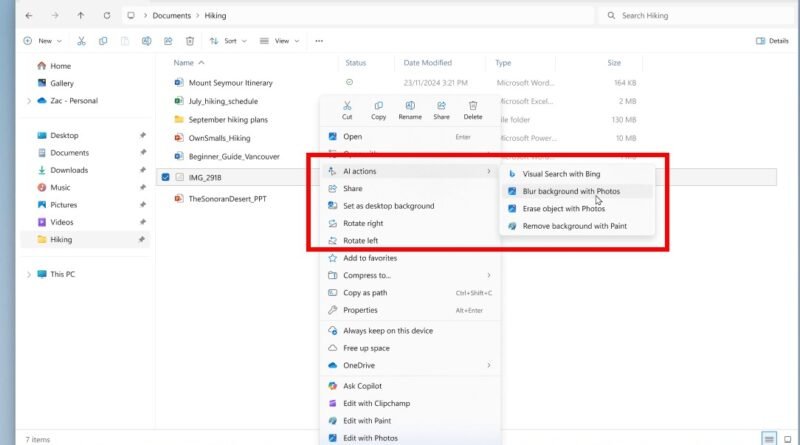Open the Details pane
The image size is (800, 445).
(772, 41)
